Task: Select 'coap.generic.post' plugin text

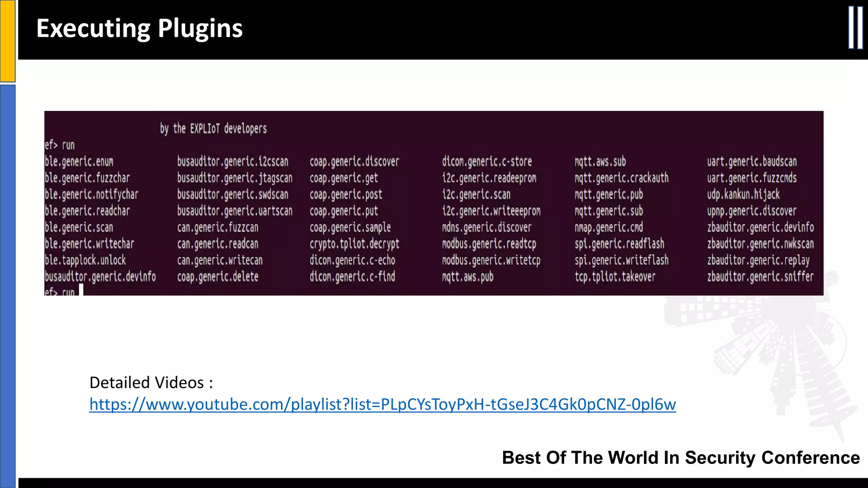Action: click(346, 194)
